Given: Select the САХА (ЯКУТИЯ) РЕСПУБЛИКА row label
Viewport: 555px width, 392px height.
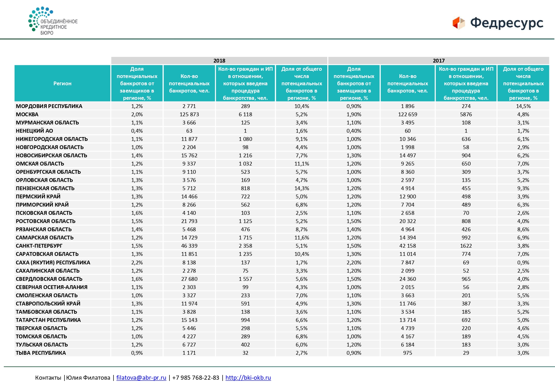Looking at the screenshot, I should point(53,262).
